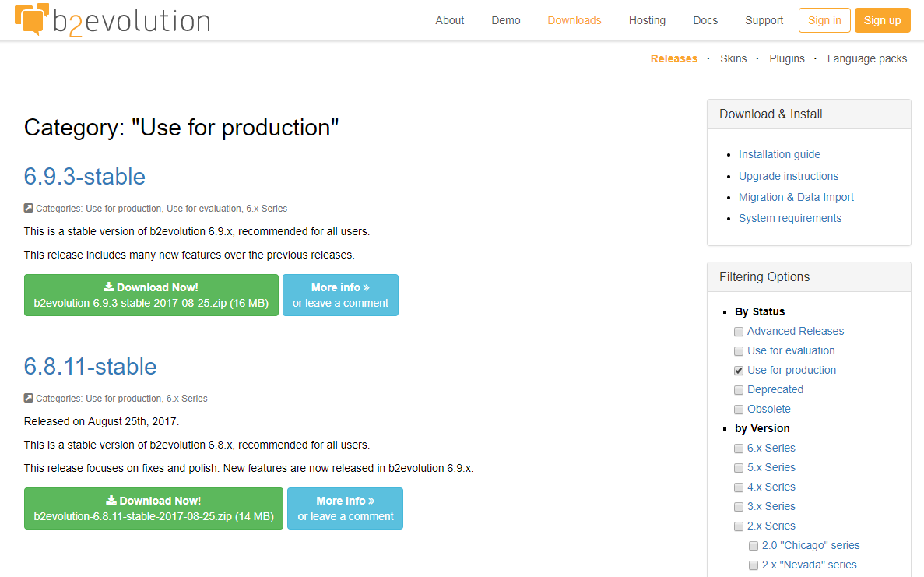Click the 2.0 "Chicago" series link text
Viewport: 924px width, 577px height.
(810, 545)
